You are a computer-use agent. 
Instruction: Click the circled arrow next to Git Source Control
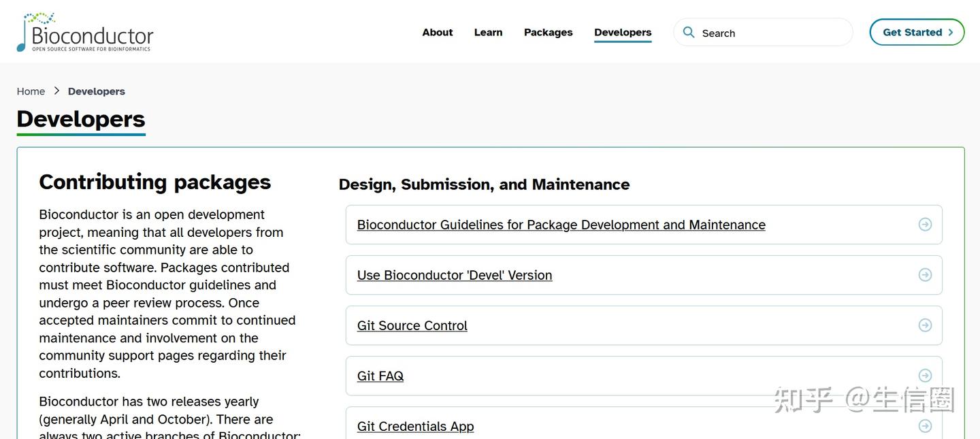click(x=924, y=324)
